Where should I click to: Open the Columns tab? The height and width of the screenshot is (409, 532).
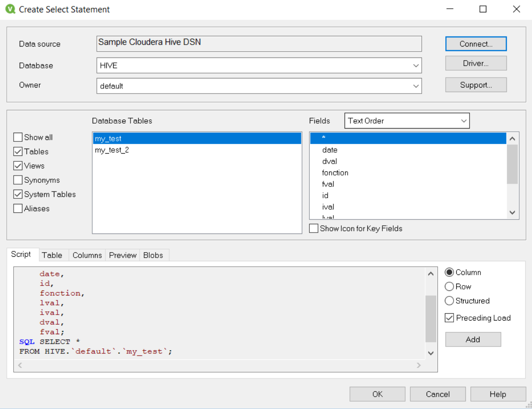click(87, 255)
